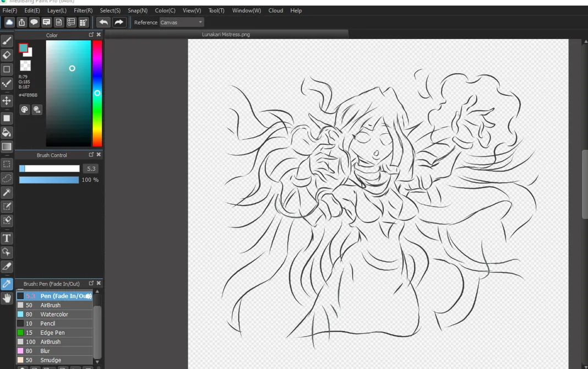Click the Redo arrow

click(118, 23)
